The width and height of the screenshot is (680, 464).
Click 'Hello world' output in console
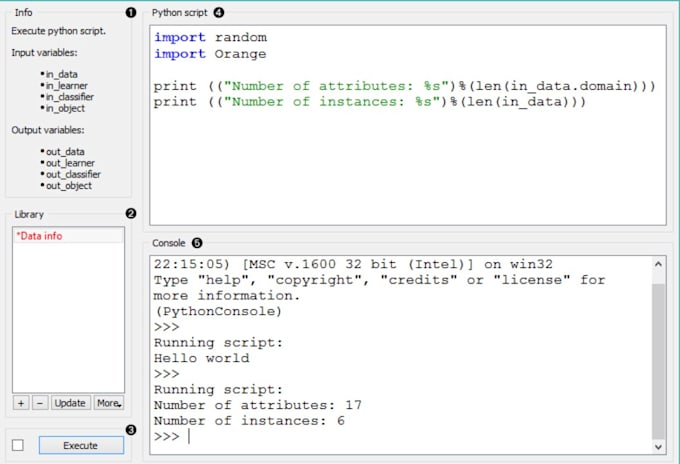pyautogui.click(x=202, y=358)
